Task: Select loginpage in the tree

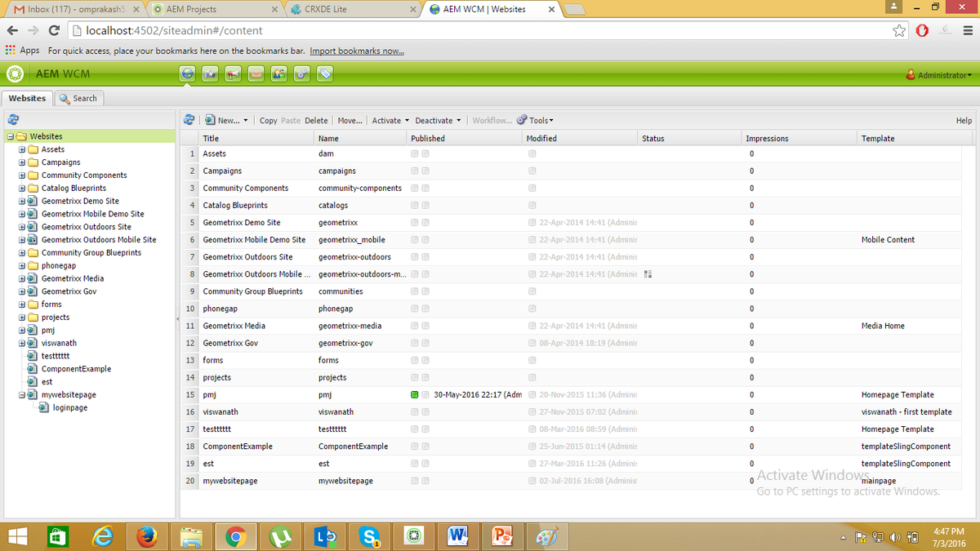Action: 70,408
